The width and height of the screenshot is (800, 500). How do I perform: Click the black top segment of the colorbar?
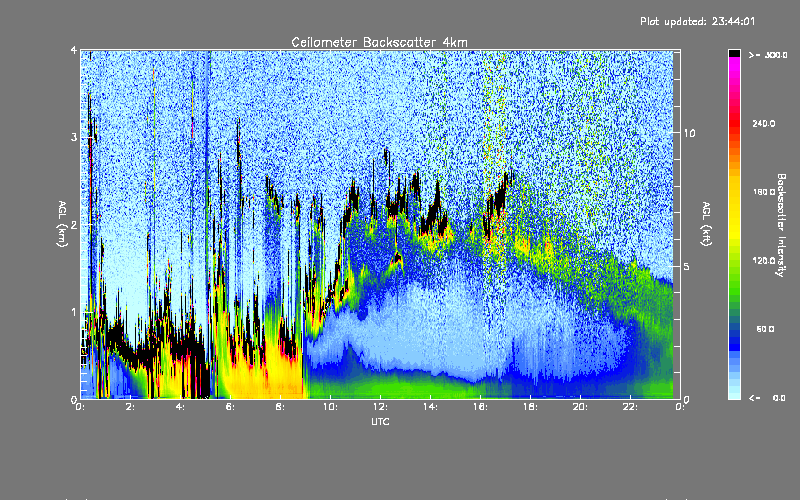(x=734, y=53)
